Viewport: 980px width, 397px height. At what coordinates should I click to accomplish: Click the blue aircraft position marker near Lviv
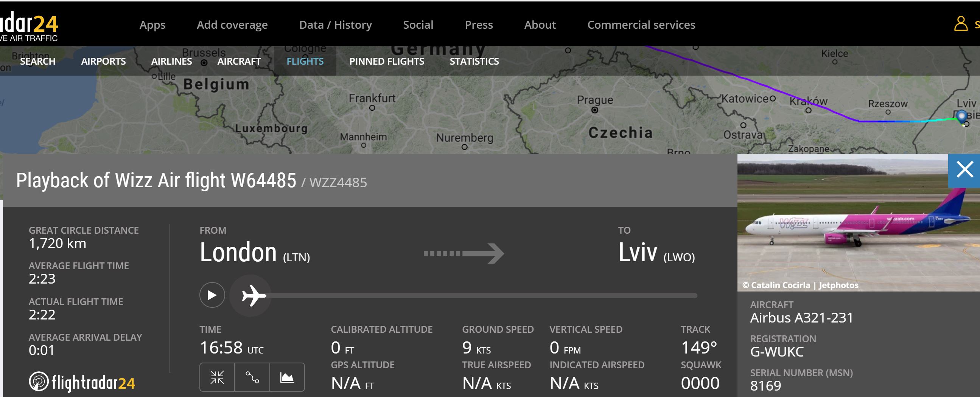click(961, 116)
